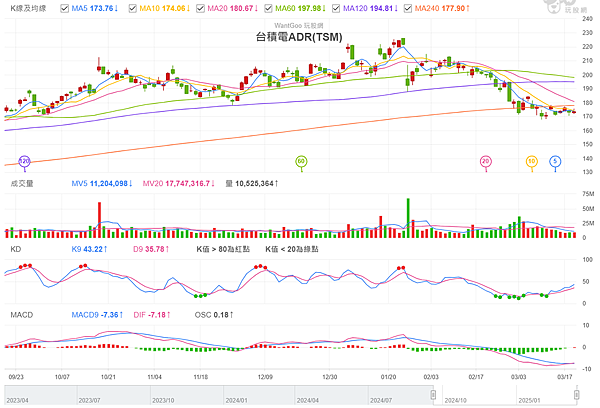The image size is (600, 408).
Task: Click the MA120 194.81 label
Action: point(370,8)
